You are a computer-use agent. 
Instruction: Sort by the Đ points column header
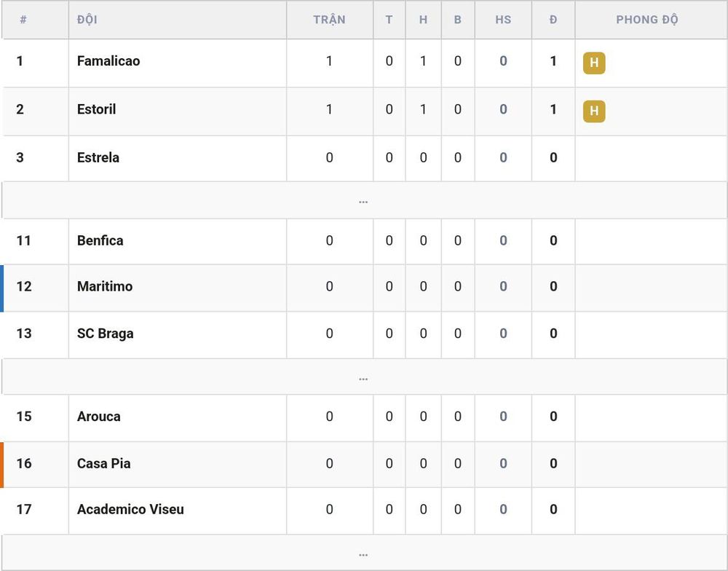[x=553, y=20]
